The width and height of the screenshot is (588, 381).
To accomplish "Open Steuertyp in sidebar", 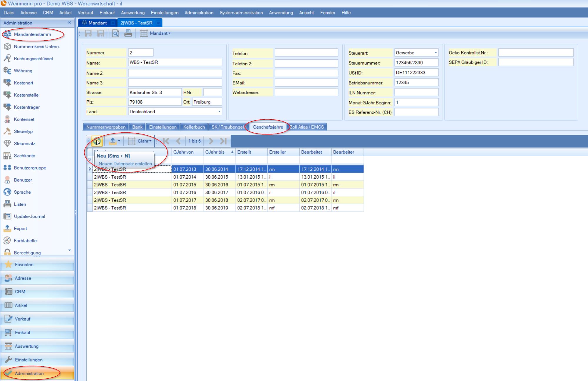I will (23, 132).
